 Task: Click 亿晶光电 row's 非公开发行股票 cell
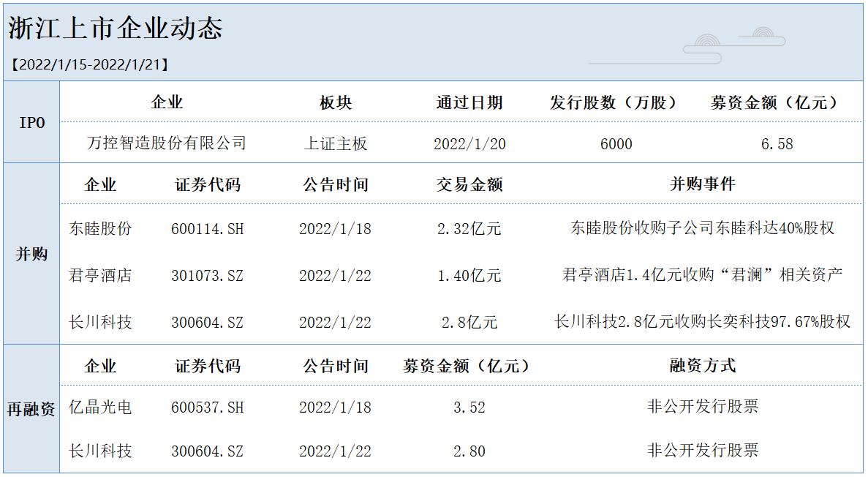tap(703, 407)
